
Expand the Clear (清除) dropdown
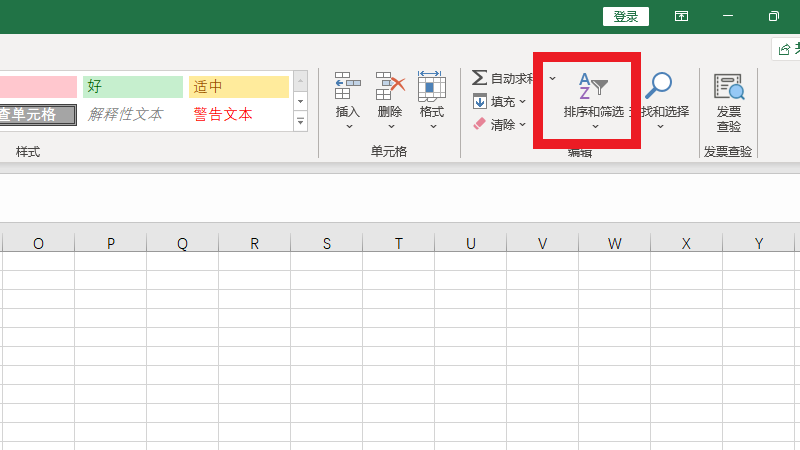(x=522, y=125)
